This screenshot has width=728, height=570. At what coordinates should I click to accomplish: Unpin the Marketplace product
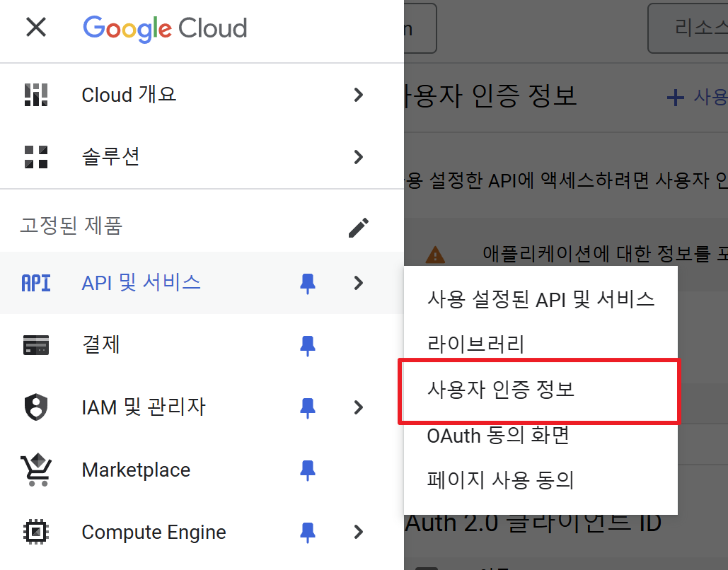pyautogui.click(x=307, y=470)
